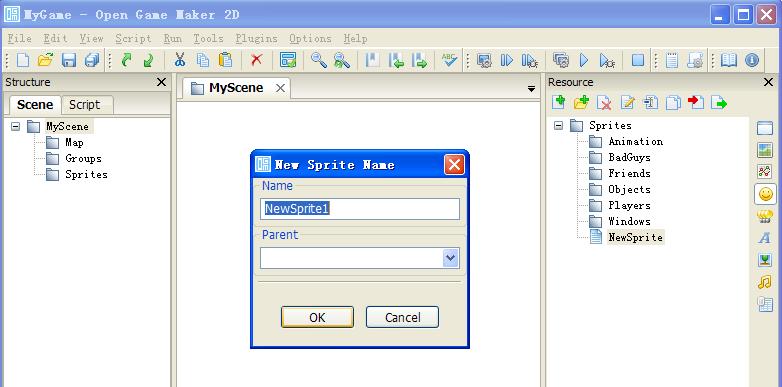The height and width of the screenshot is (387, 782).
Task: Cut using the scissors toolbar icon
Action: 180,60
